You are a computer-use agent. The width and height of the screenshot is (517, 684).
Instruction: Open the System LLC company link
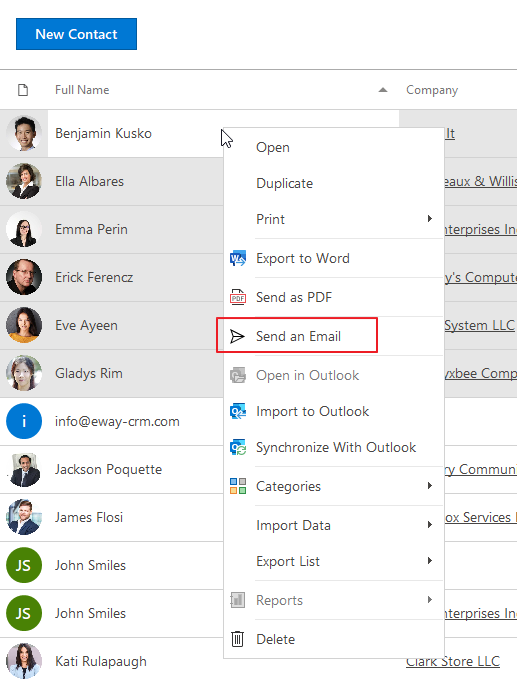pos(479,325)
